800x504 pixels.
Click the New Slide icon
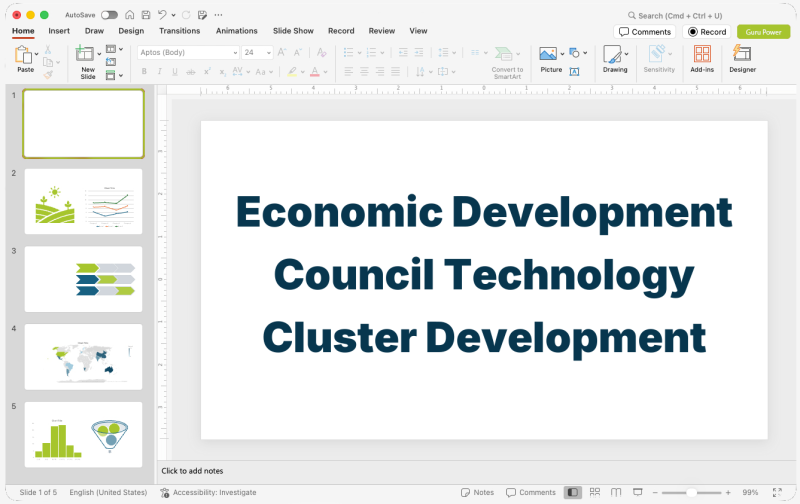click(x=85, y=54)
